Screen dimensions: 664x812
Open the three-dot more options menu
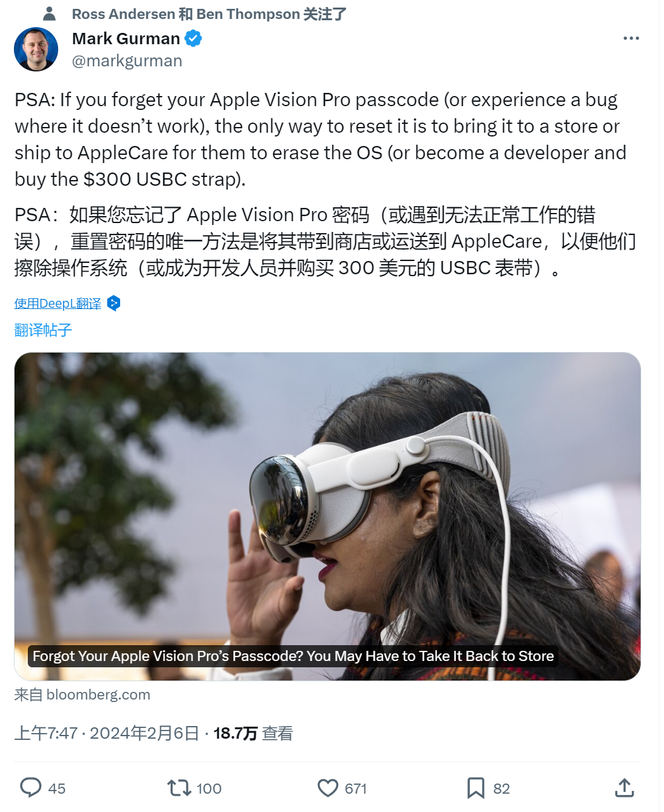pos(631,39)
